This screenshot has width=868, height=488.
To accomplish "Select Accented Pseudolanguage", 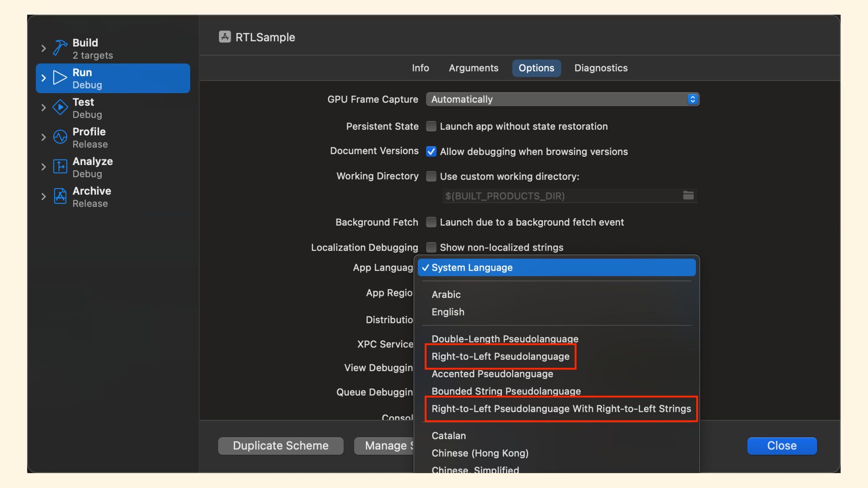I will [557, 374].
